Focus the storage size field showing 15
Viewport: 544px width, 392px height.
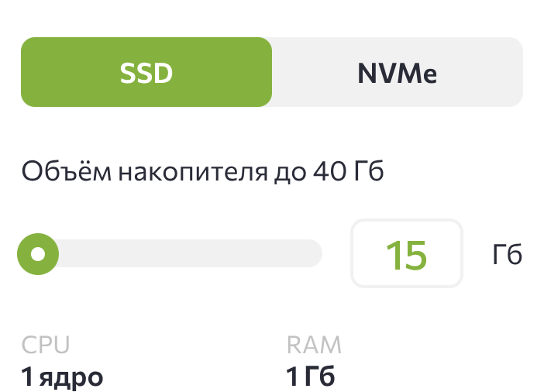click(x=407, y=253)
